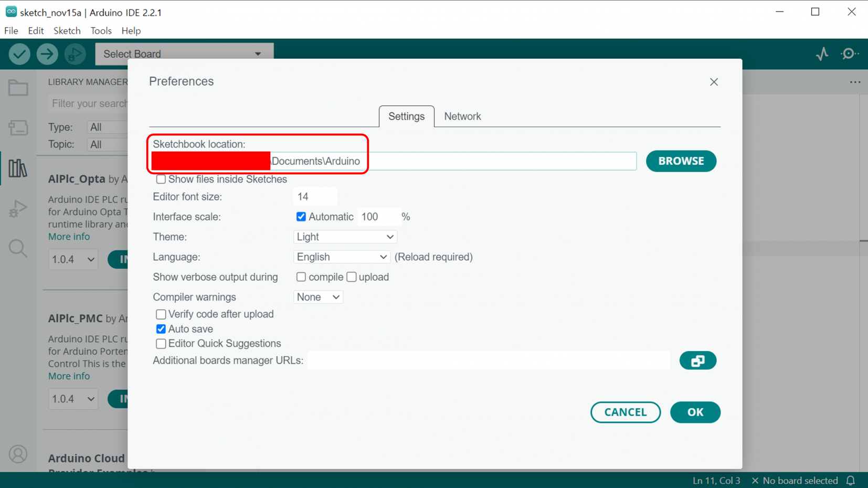The image size is (868, 488).
Task: Enable Editor Quick Suggestions checkbox
Action: click(x=161, y=344)
